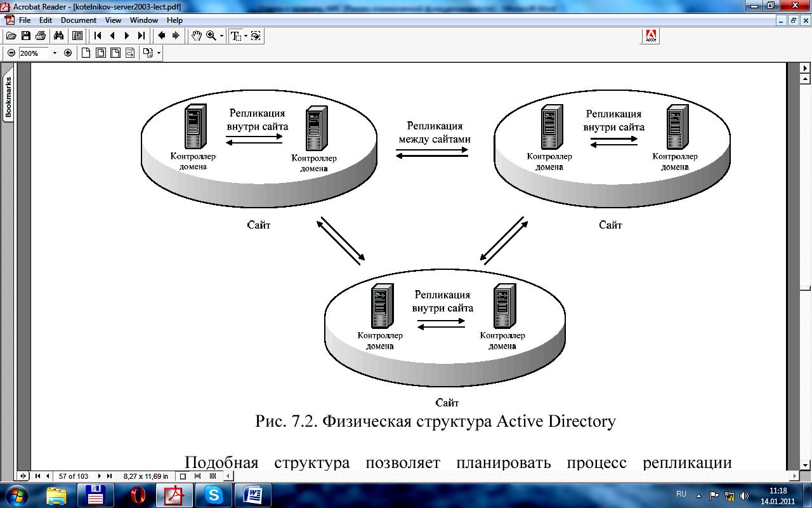The width and height of the screenshot is (812, 508).
Task: Select Single Page layout in status bar
Action: point(183,476)
